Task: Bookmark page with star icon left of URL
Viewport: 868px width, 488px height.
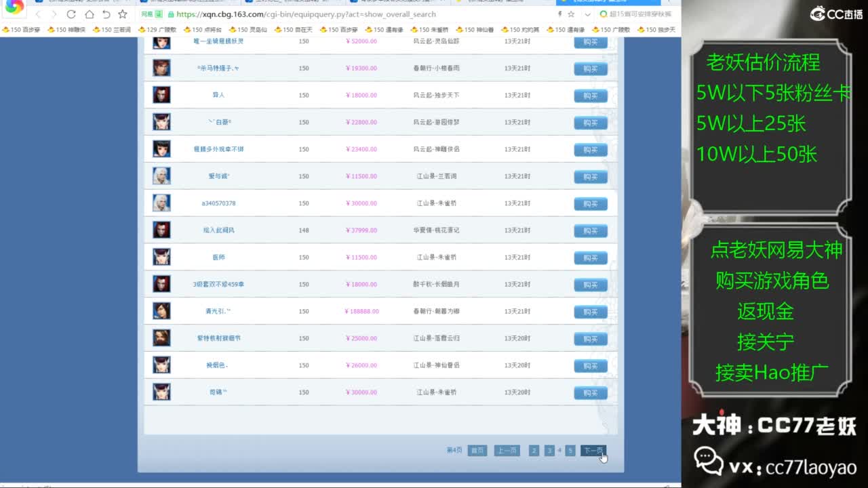Action: [x=123, y=14]
